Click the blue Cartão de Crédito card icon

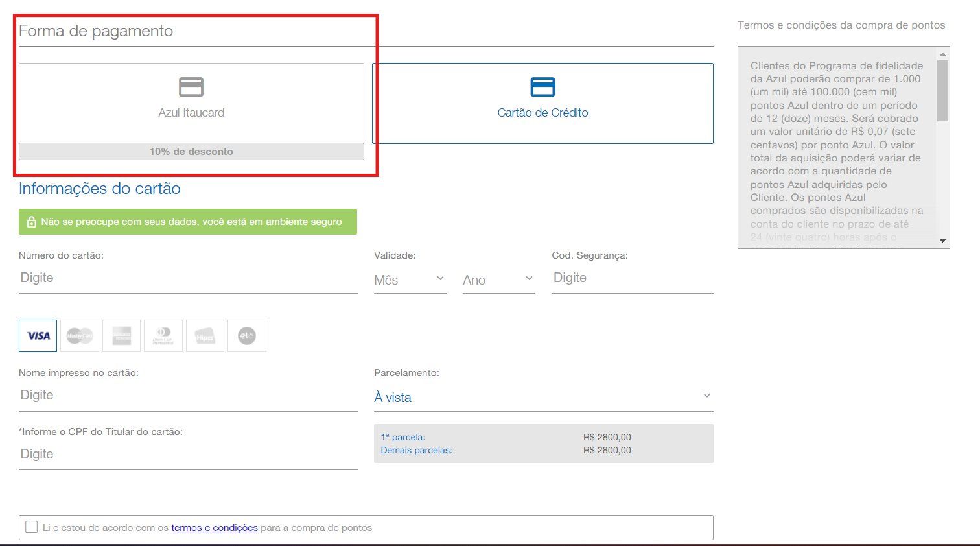point(542,87)
